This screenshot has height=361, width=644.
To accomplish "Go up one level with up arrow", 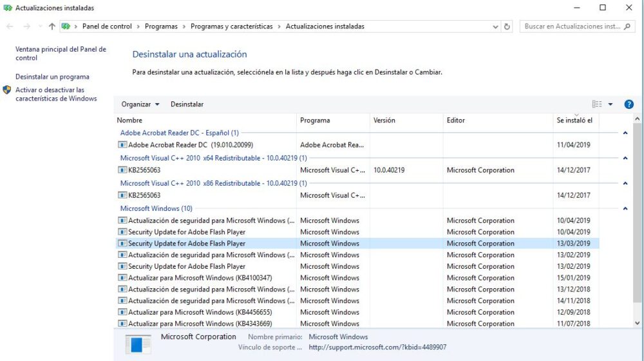I will (x=52, y=26).
